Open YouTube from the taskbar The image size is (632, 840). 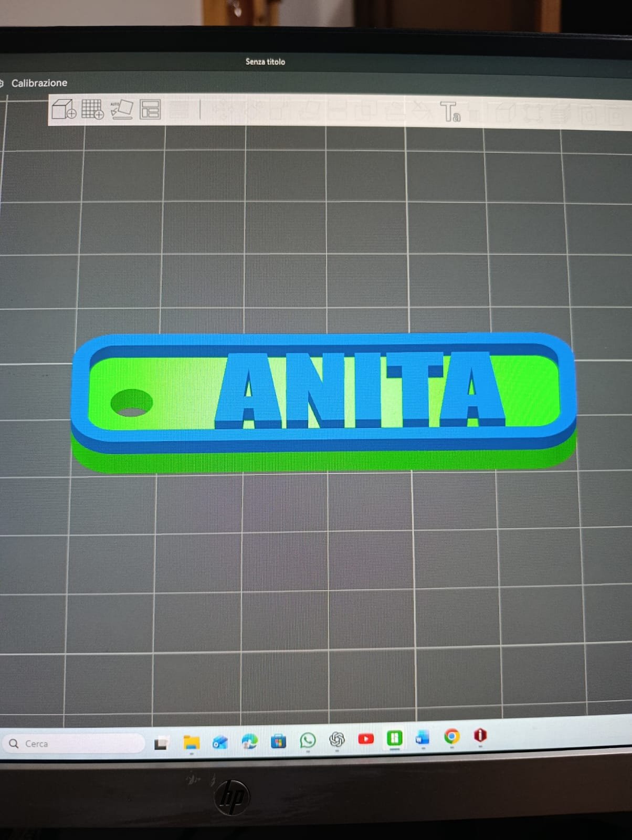pyautogui.click(x=366, y=739)
